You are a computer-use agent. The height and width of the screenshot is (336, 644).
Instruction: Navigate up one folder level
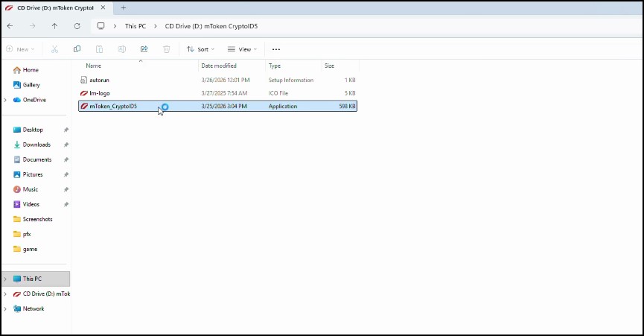[x=54, y=26]
